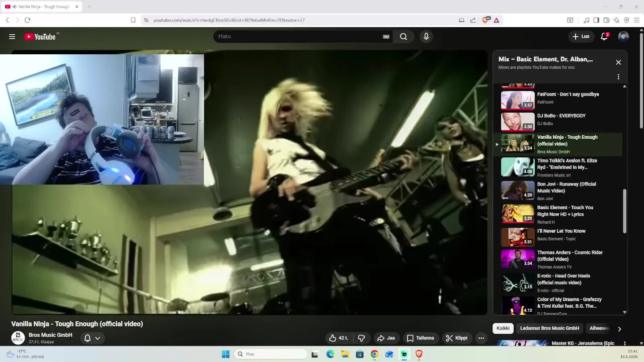Click the Hae taskbar search box
Viewport: 644px width, 362px height.
coord(271,354)
